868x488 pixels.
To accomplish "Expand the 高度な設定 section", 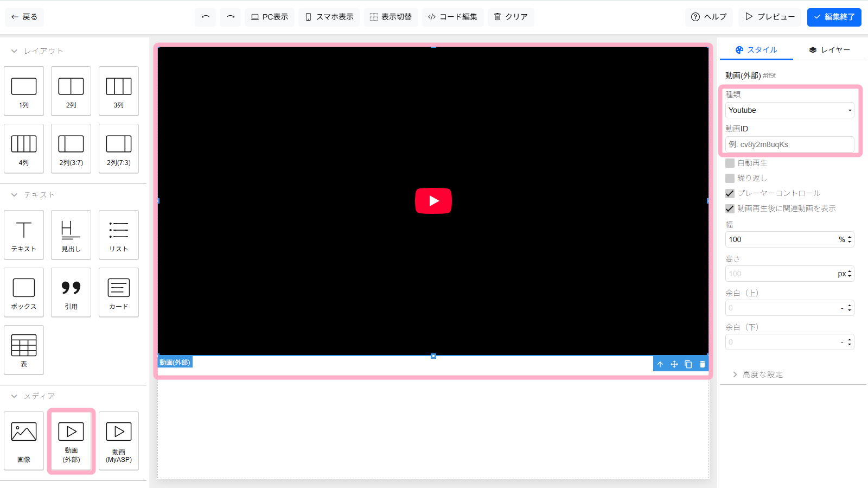I will [762, 375].
